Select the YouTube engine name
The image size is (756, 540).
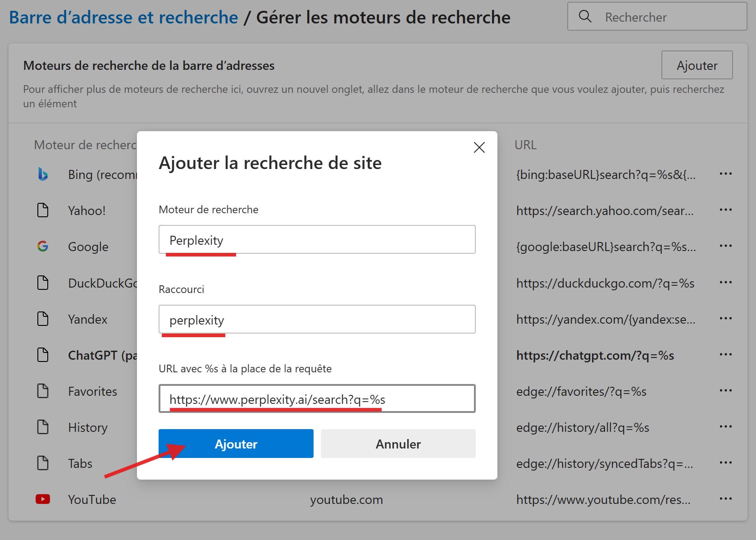[x=92, y=499]
